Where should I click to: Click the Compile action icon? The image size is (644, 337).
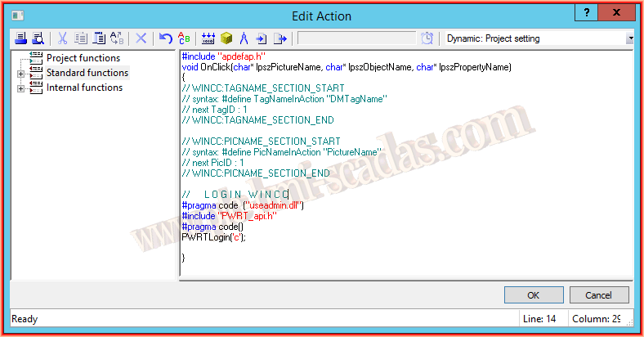click(208, 38)
